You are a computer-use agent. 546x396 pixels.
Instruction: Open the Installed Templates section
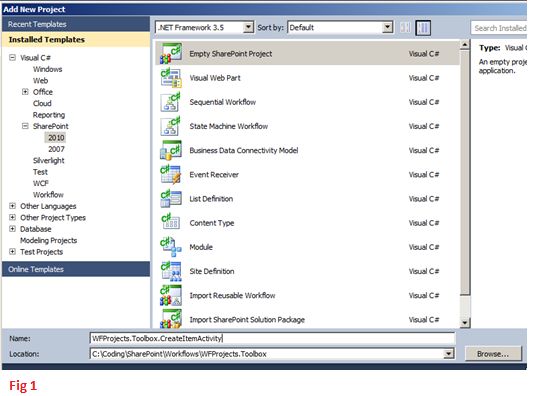tap(76, 39)
